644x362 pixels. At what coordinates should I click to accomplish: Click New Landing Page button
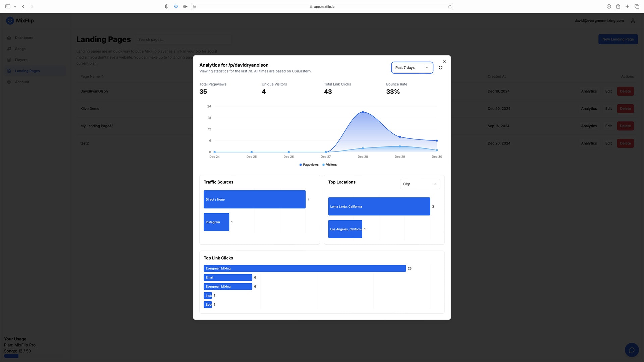(x=618, y=39)
